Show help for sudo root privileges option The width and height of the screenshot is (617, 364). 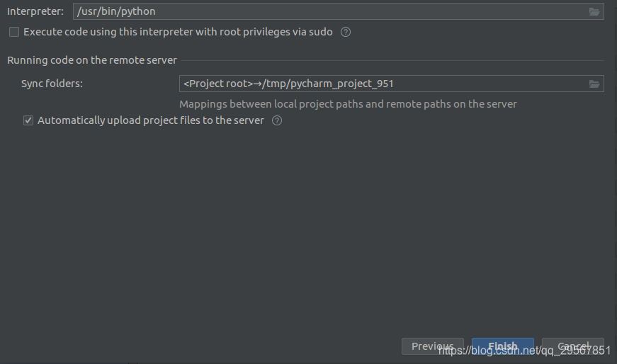click(x=346, y=33)
